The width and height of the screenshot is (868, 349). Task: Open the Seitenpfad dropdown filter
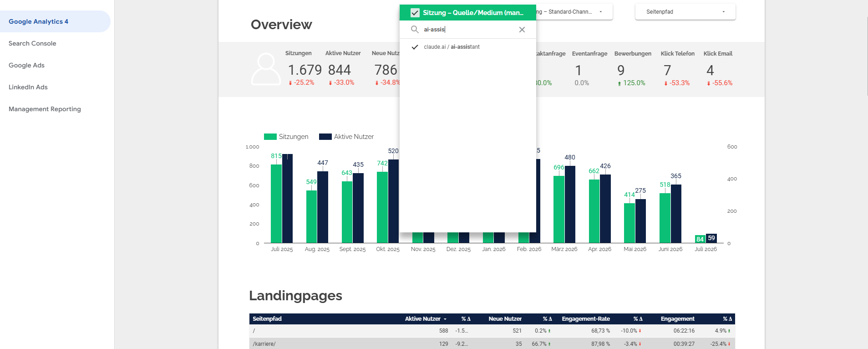click(685, 12)
